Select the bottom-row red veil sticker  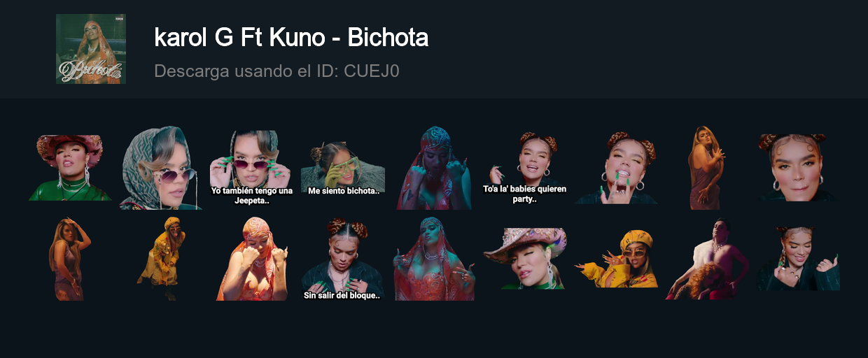434,259
